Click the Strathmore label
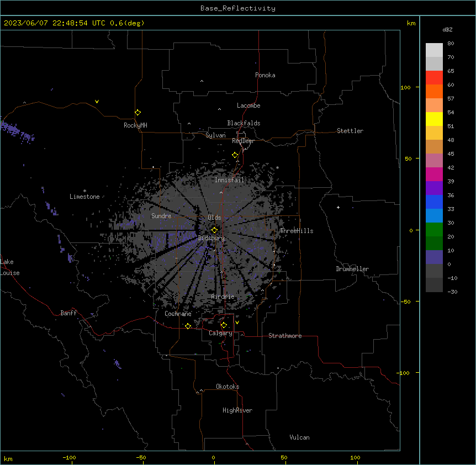This screenshot has width=476, height=465. (x=285, y=336)
